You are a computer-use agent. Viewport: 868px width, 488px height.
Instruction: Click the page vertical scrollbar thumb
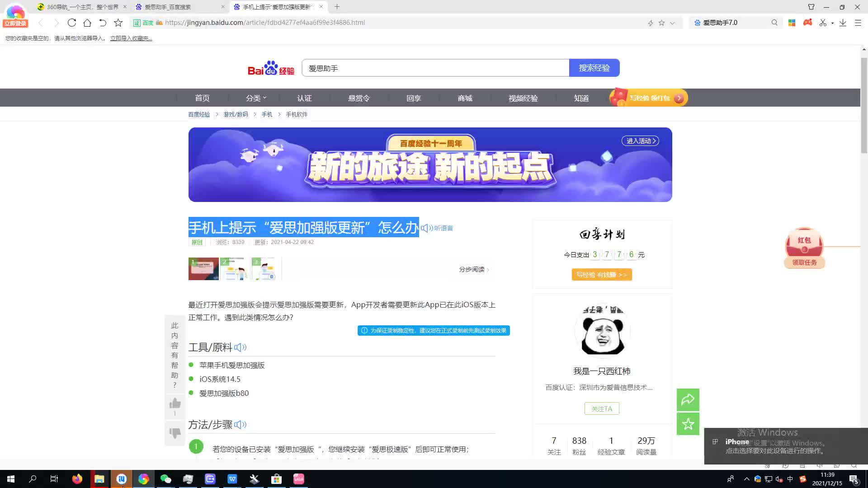point(864,105)
